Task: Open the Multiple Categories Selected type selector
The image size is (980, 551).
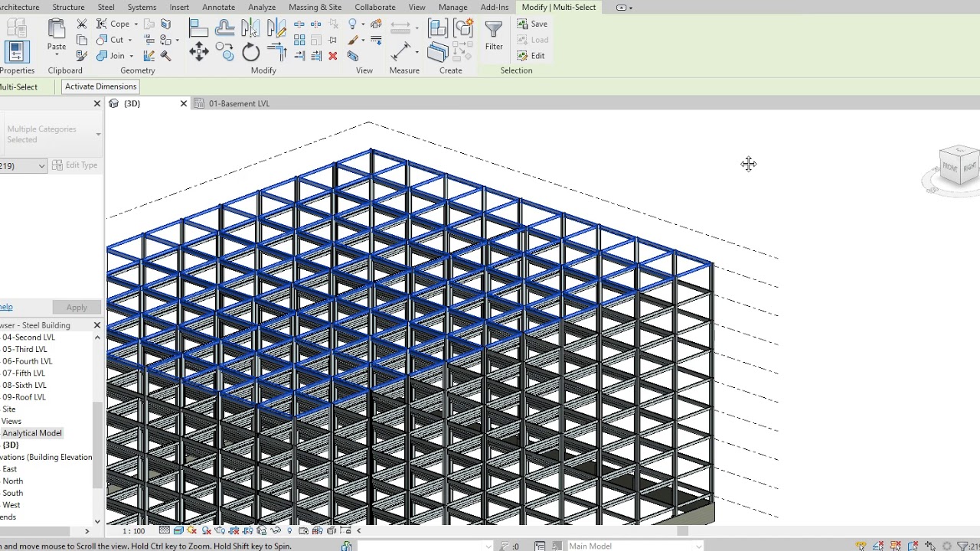Action: pos(52,135)
